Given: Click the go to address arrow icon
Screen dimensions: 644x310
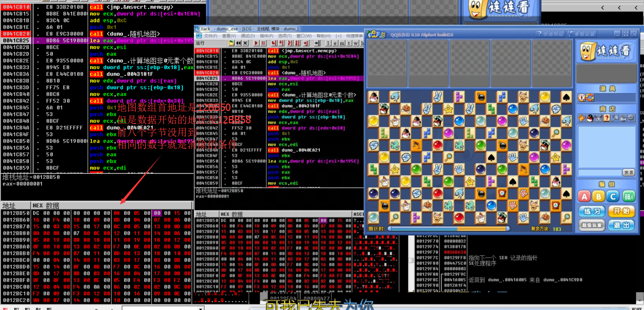Looking at the screenshot, I should point(317,43).
